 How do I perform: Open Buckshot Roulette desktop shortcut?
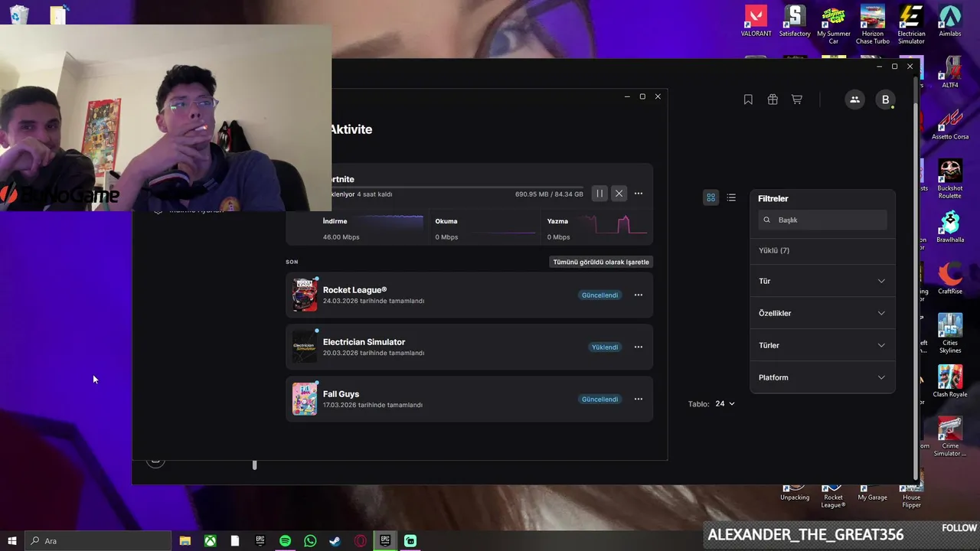click(950, 179)
